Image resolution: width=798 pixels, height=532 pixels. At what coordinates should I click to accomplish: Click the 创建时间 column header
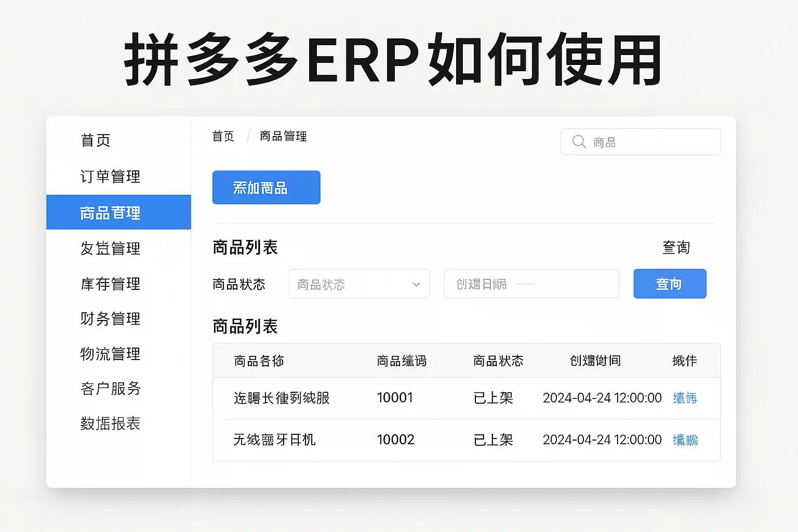pyautogui.click(x=595, y=361)
